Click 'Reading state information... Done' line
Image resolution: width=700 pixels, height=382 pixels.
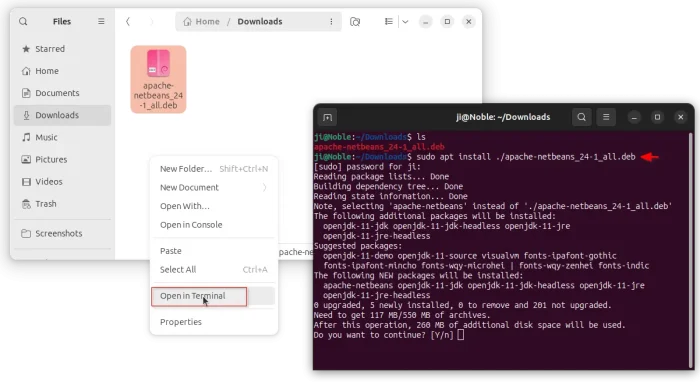click(391, 196)
